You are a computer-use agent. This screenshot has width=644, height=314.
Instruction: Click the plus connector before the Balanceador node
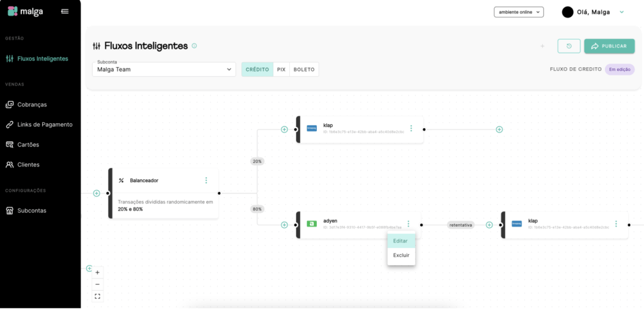[x=96, y=193]
